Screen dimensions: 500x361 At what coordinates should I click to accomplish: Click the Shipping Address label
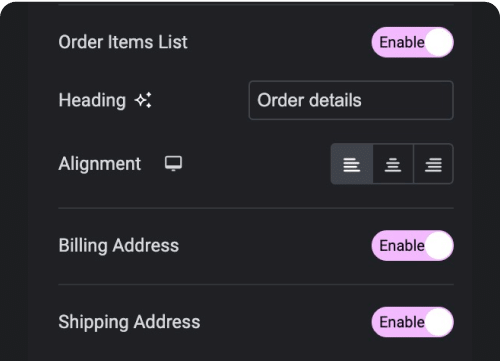pyautogui.click(x=129, y=322)
